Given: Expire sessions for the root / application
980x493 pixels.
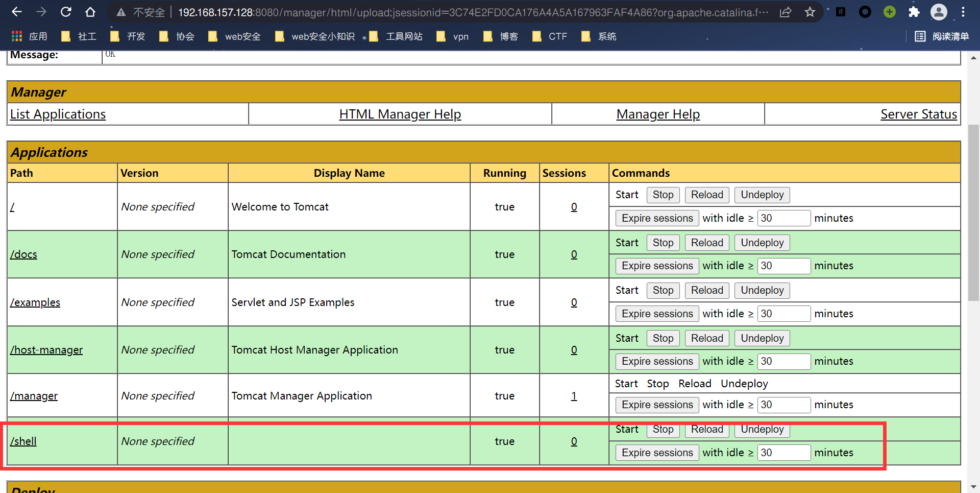Looking at the screenshot, I should [657, 218].
